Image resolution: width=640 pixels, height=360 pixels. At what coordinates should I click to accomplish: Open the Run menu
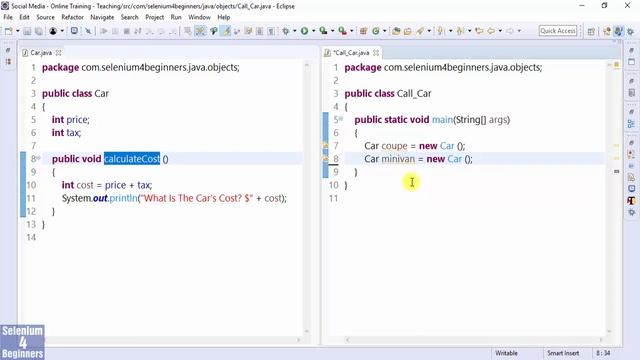pos(176,17)
